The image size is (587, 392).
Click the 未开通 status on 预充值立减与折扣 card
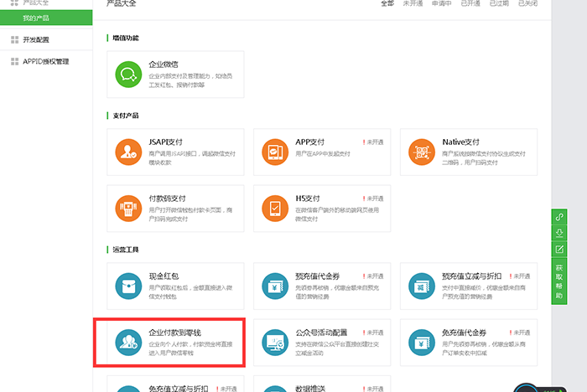(x=520, y=276)
